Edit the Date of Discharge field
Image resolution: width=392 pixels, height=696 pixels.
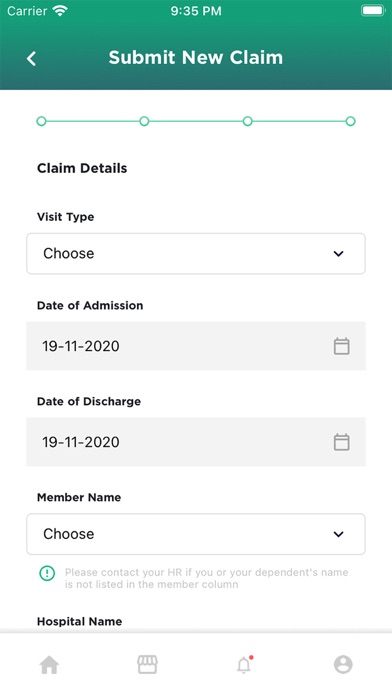[196, 442]
